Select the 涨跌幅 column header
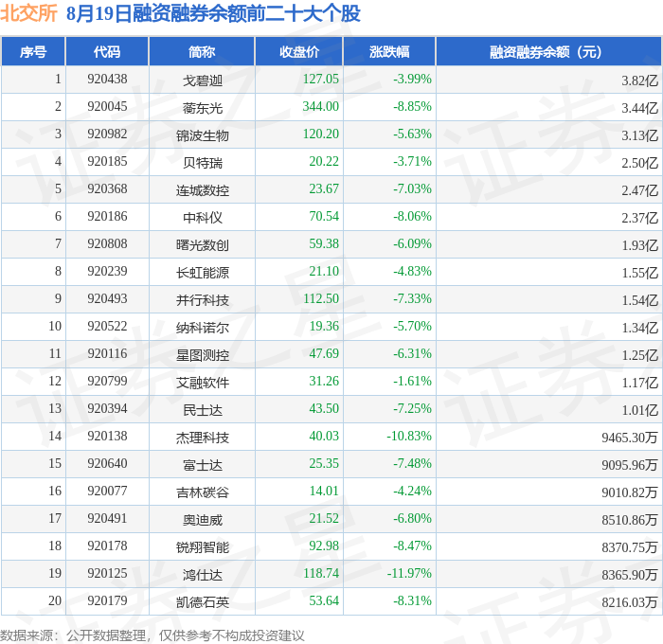 tap(389, 51)
